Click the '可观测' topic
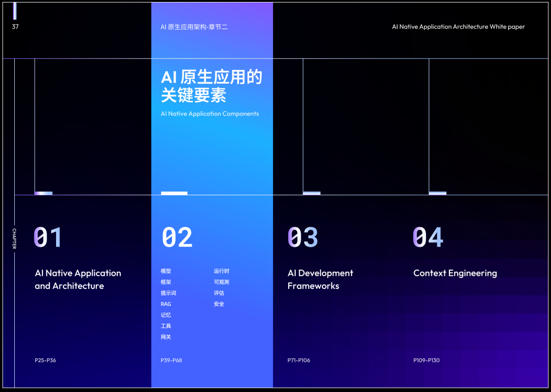This screenshot has width=551, height=392. click(221, 282)
